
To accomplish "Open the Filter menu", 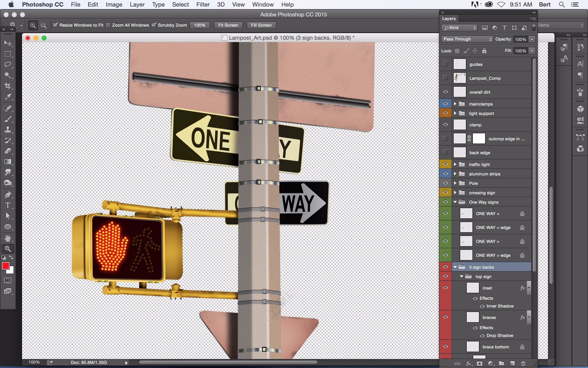I will 203,4.
